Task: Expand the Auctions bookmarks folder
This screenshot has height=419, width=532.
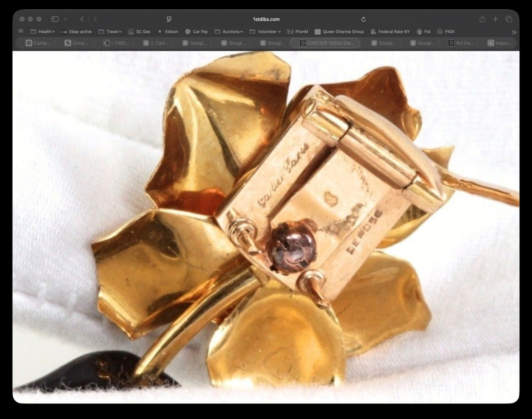Action: pos(229,32)
